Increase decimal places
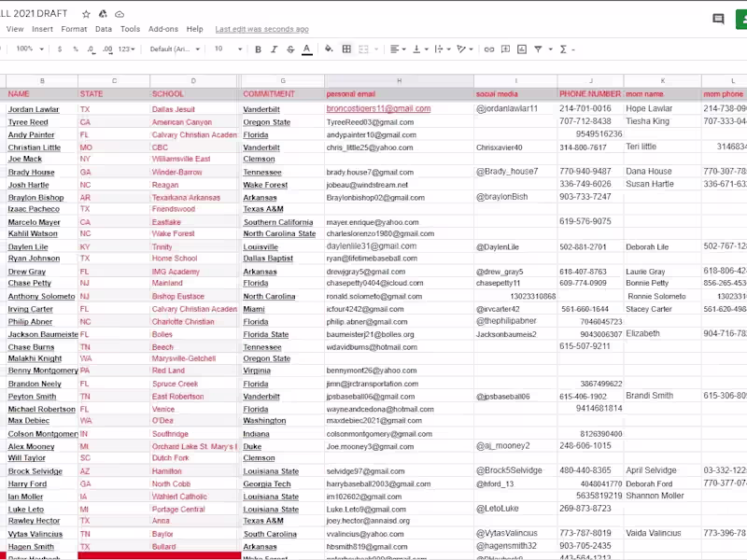 107,49
